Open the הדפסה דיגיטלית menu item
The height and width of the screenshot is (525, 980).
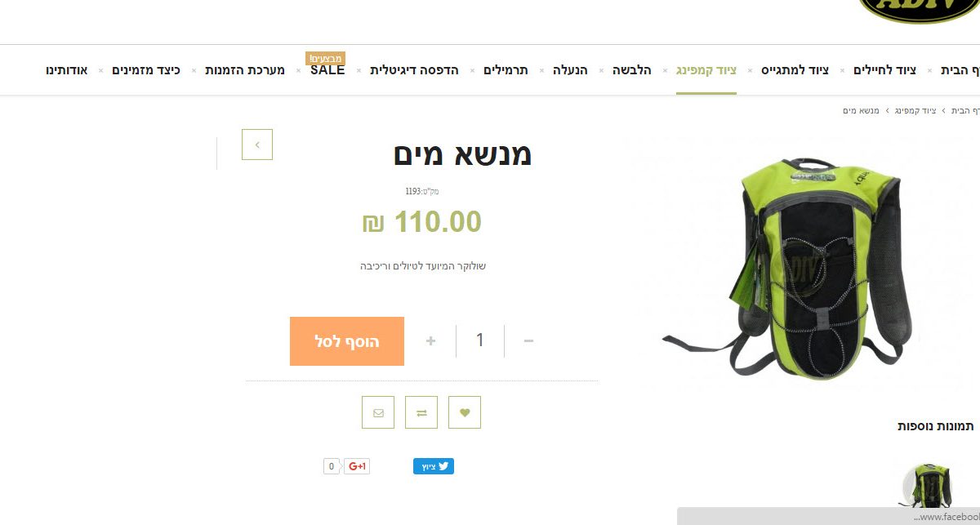pos(414,70)
